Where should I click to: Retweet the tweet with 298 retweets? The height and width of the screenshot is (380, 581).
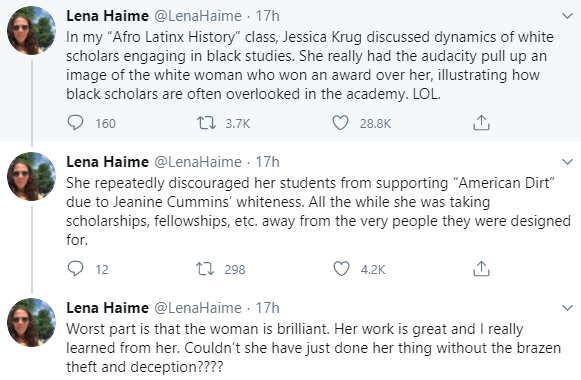point(205,269)
